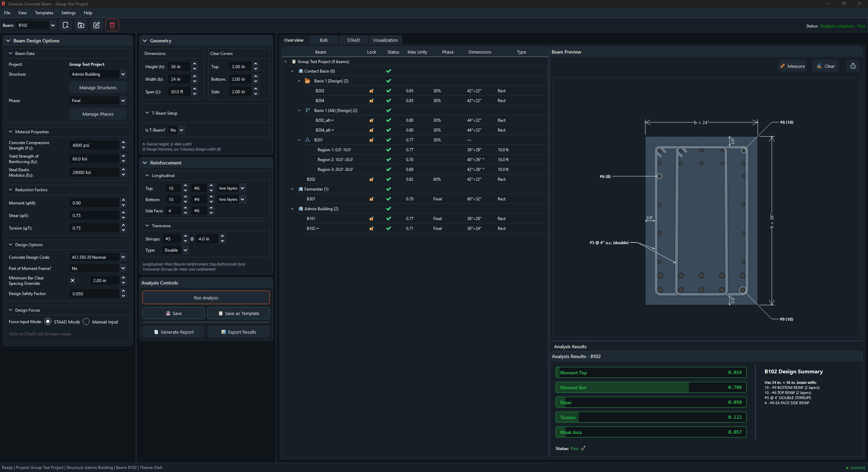Click the edit beam pencil icon
Image resolution: width=868 pixels, height=472 pixels.
pos(97,25)
